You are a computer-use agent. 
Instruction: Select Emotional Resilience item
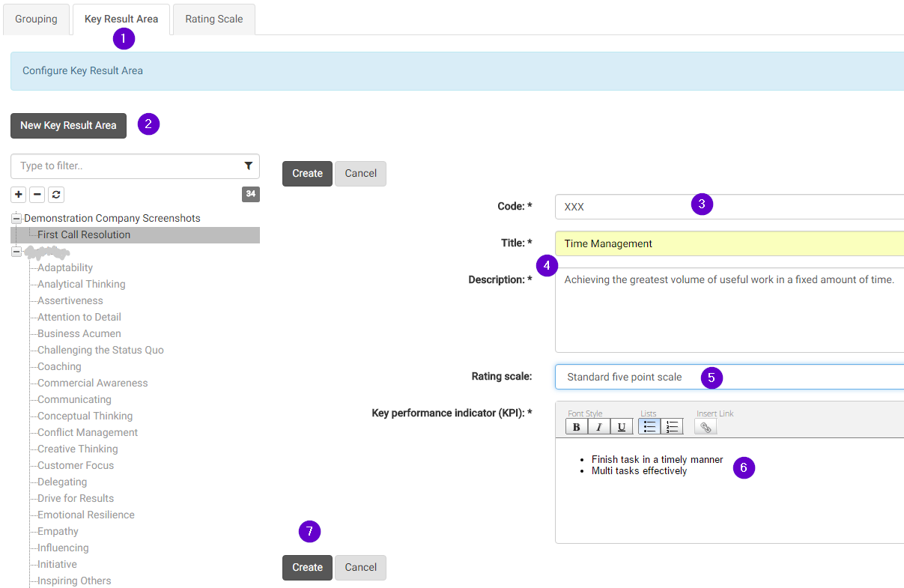86,515
